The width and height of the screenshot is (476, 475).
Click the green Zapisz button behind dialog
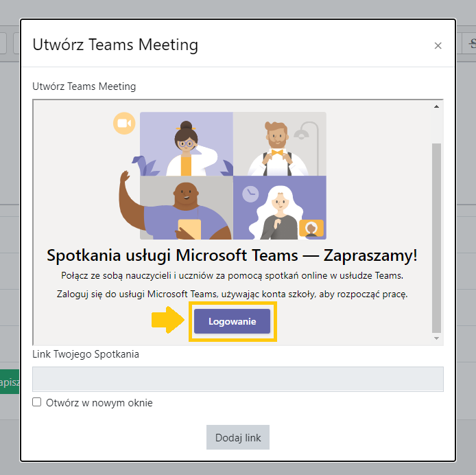10,382
